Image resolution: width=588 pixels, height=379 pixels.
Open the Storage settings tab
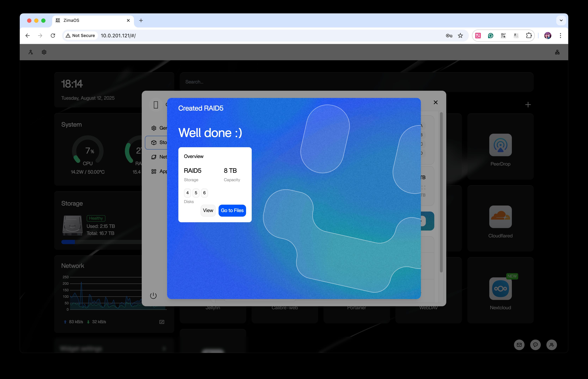157,142
